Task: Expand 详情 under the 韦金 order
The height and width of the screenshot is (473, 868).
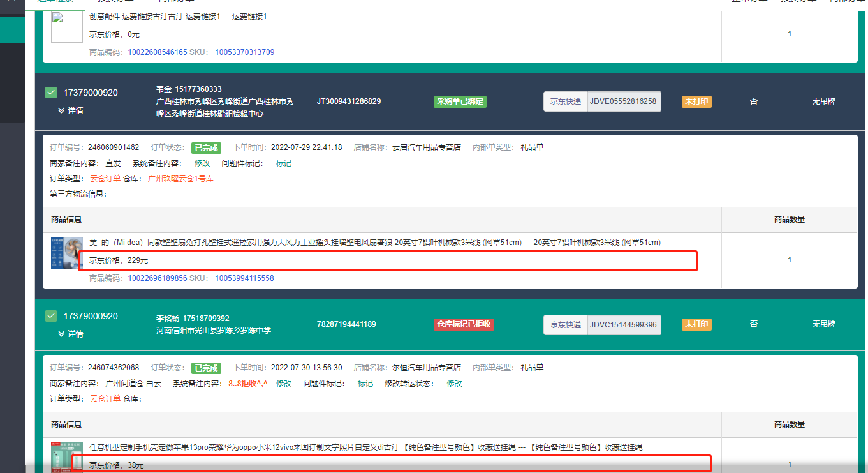Action: (x=71, y=110)
